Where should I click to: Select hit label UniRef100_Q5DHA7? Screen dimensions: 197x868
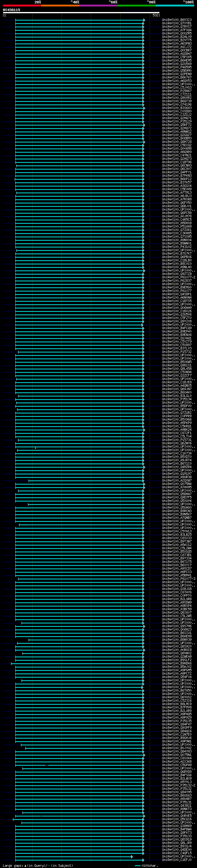tap(177, 494)
